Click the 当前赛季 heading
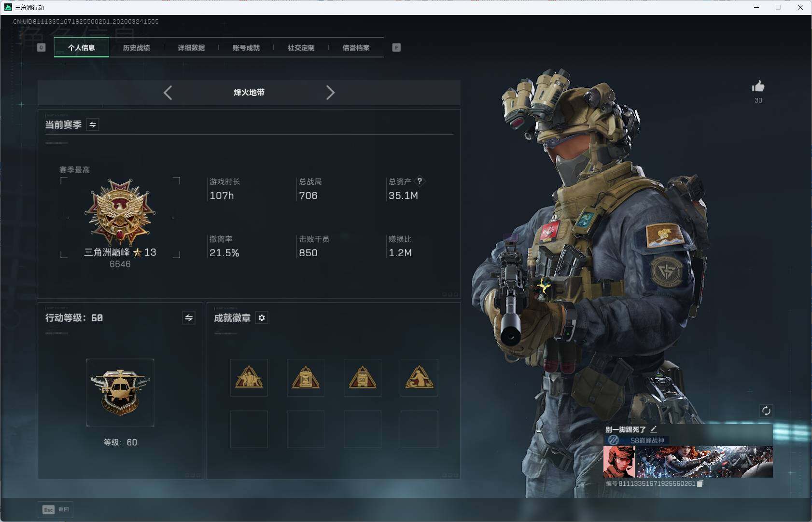Image resolution: width=812 pixels, height=522 pixels. pos(63,124)
